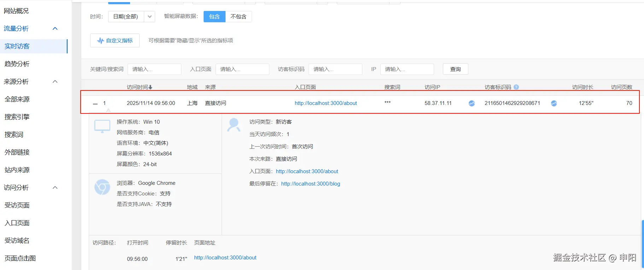Click the 打开时间 value 09:56:00
Image resolution: width=644 pixels, height=270 pixels.
(137, 259)
